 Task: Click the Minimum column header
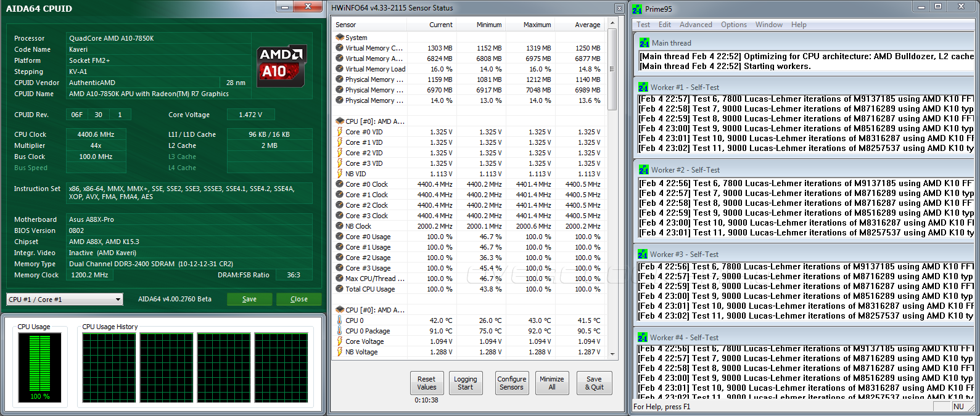pyautogui.click(x=480, y=25)
